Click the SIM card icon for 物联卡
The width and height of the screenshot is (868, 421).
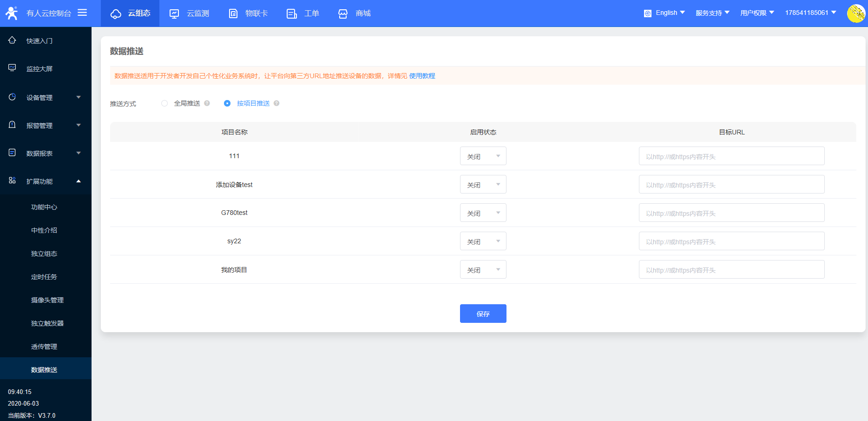tap(233, 14)
